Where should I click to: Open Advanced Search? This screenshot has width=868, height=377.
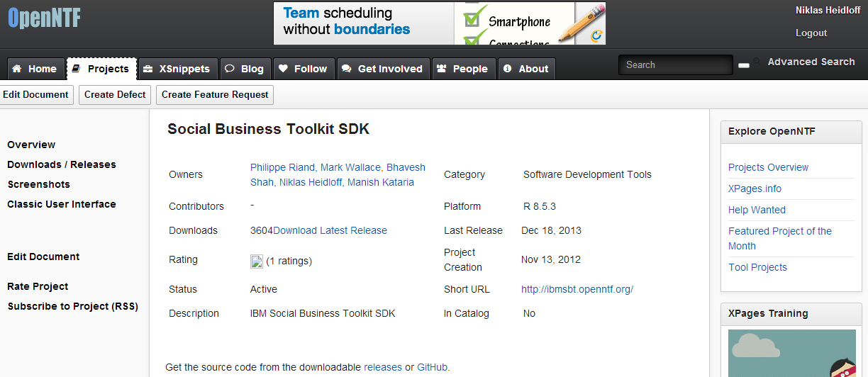[811, 62]
